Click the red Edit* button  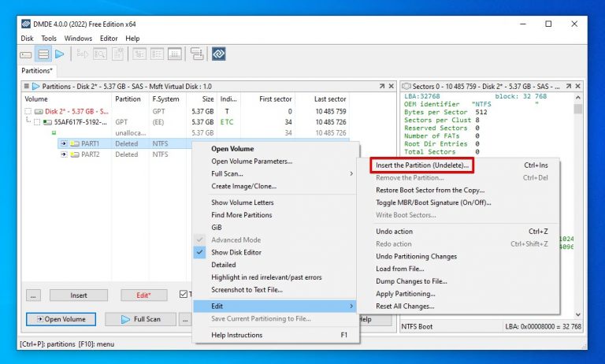coord(144,295)
